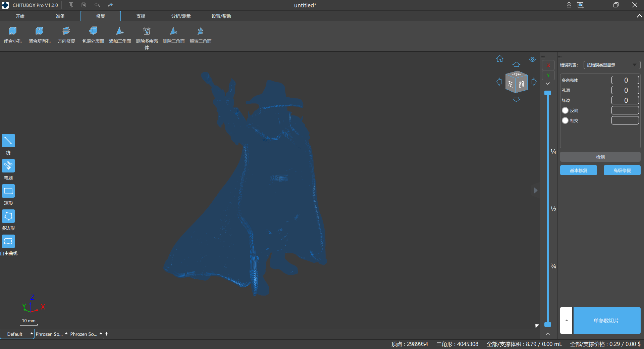Screen dimensions: 644x349
Task: Switch to the 分析/测量 tab
Action: pyautogui.click(x=181, y=16)
